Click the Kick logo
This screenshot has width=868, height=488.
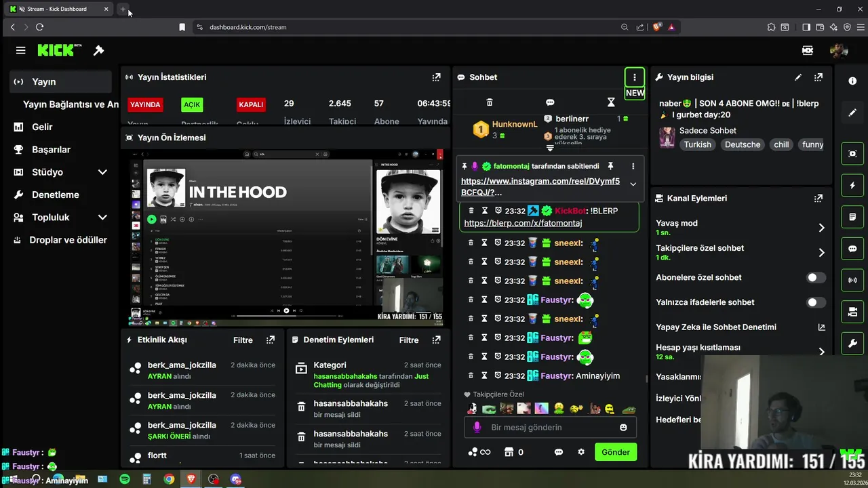coord(59,50)
